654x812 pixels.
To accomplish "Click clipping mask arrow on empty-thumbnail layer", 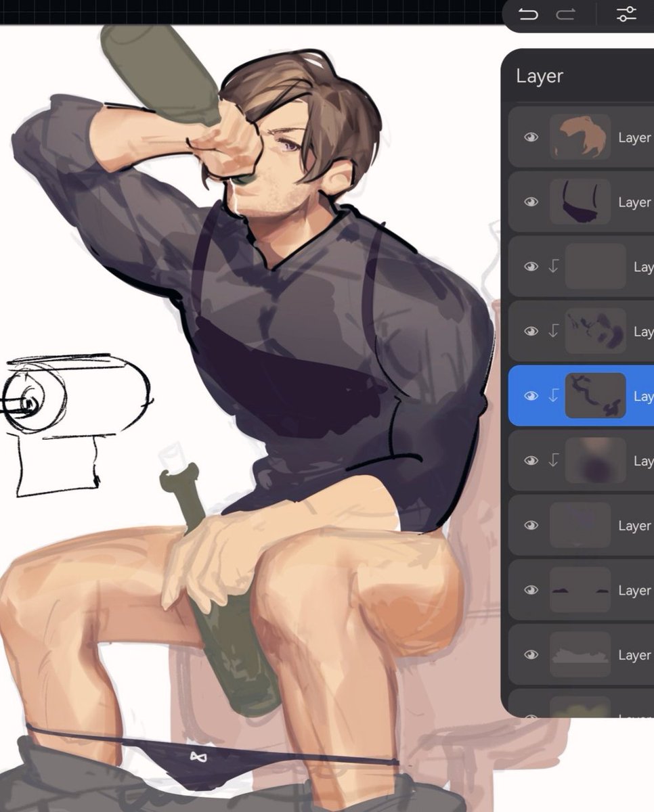I will click(x=553, y=267).
